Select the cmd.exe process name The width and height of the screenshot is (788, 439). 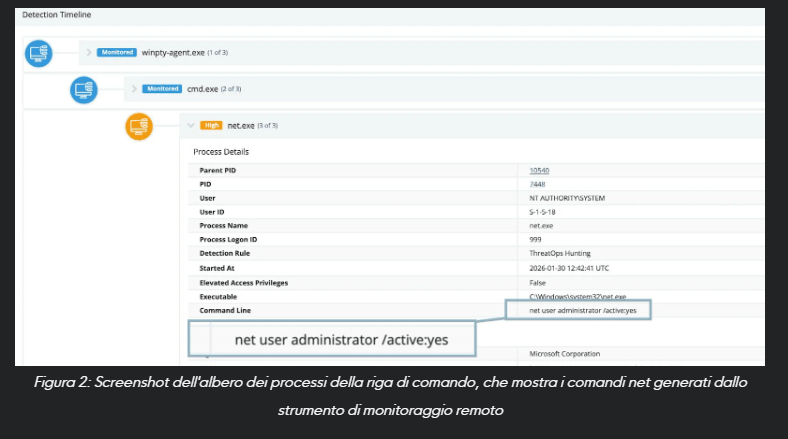pyautogui.click(x=204, y=89)
